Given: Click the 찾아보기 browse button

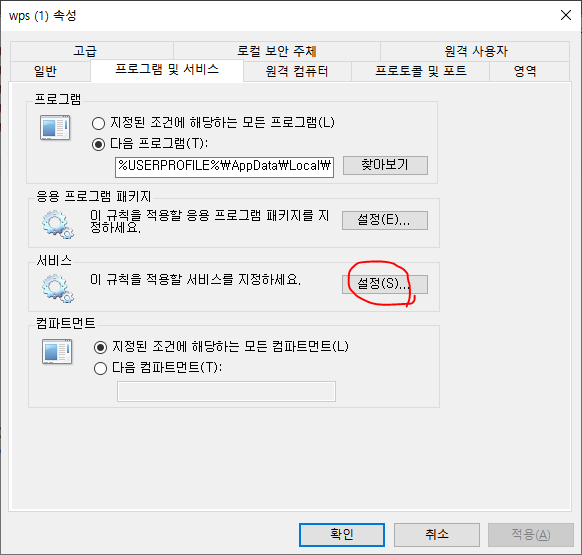Looking at the screenshot, I should pyautogui.click(x=385, y=165).
